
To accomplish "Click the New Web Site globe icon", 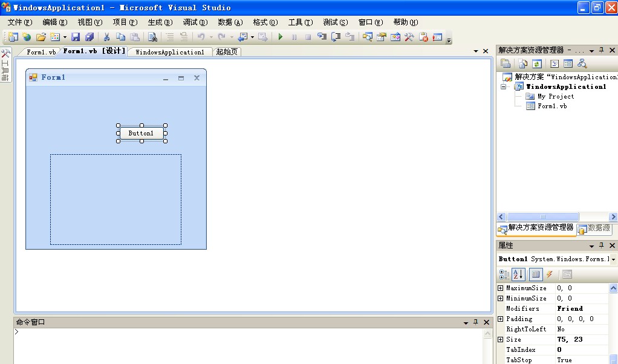I will 27,37.
